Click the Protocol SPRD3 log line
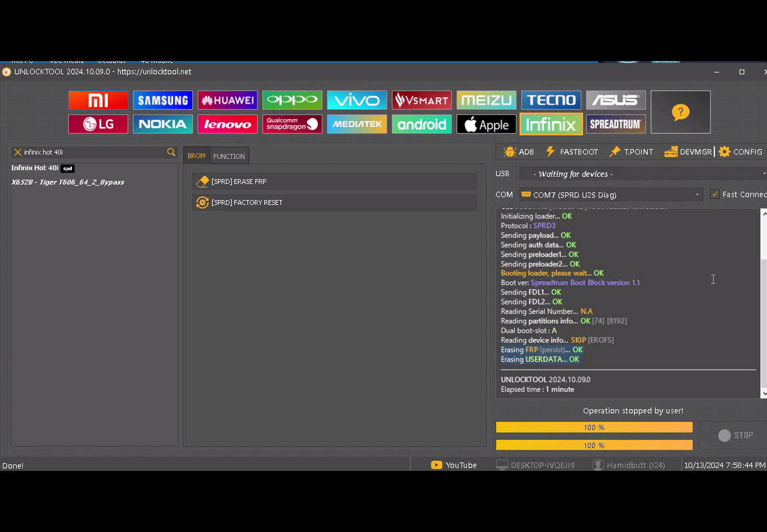Screen dimensions: 767x532 tap(528, 226)
